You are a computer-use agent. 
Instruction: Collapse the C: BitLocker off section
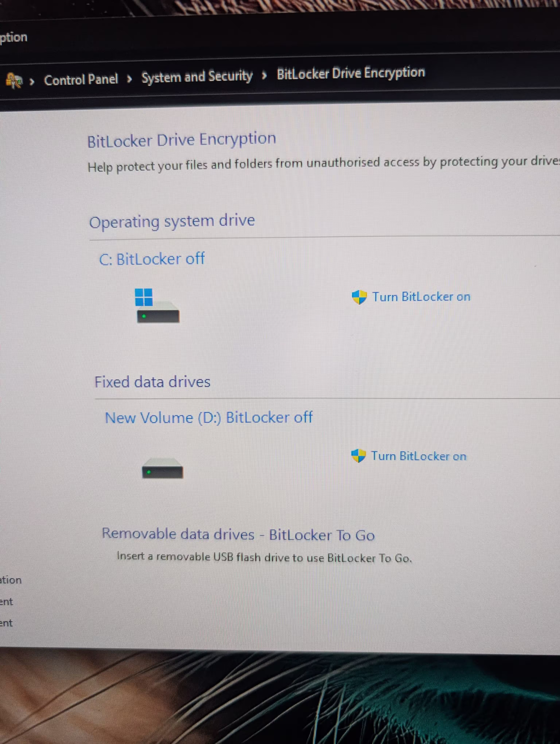152,259
